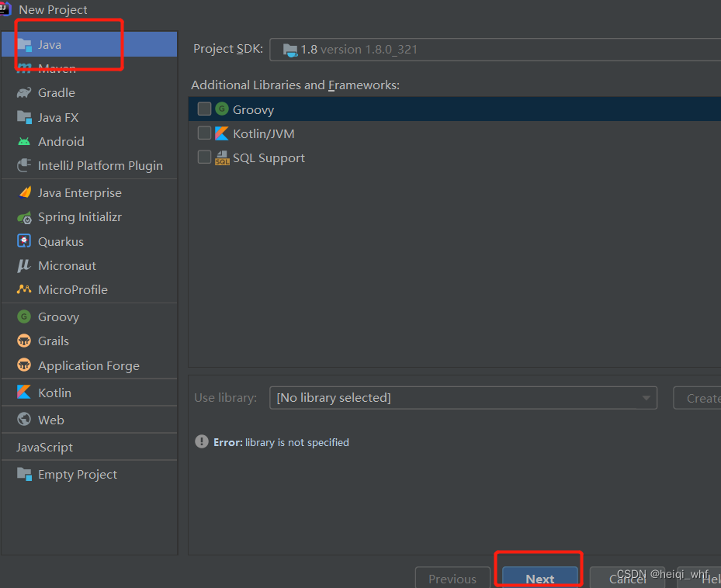Select Micronaut project type
This screenshot has width=721, height=588.
coord(89,266)
